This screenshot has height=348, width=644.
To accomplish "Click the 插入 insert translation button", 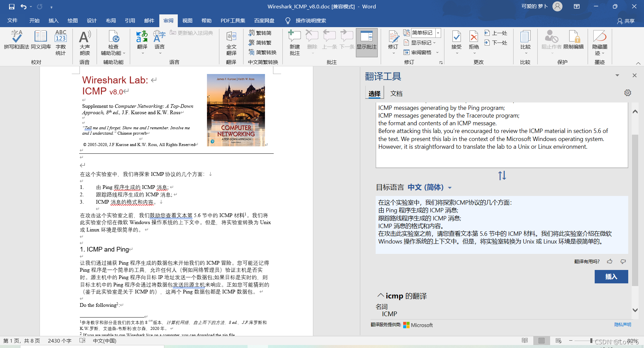I will click(x=611, y=277).
